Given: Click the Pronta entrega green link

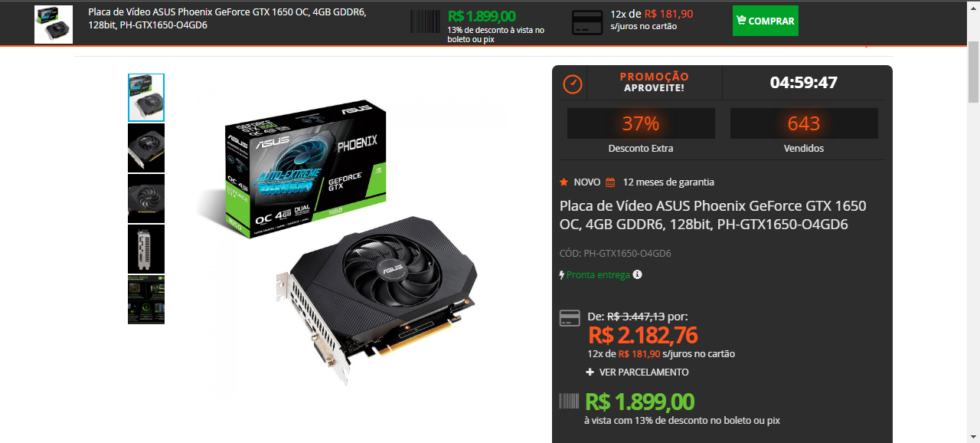Looking at the screenshot, I should pyautogui.click(x=598, y=274).
